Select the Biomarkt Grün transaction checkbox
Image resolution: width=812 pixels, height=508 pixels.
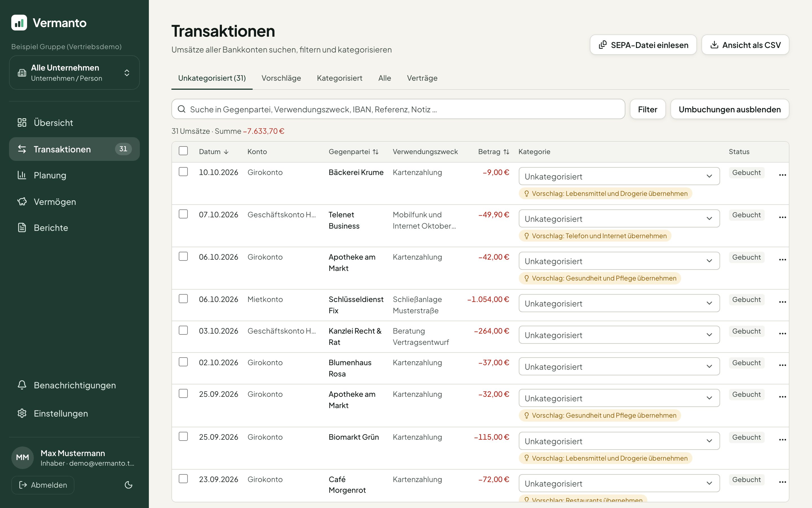[x=183, y=436]
